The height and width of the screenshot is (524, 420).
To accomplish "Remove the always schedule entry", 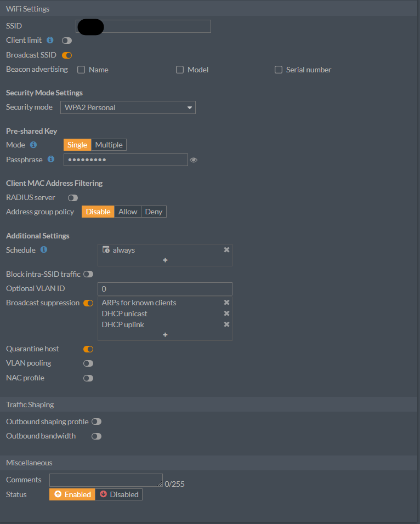I will click(226, 250).
